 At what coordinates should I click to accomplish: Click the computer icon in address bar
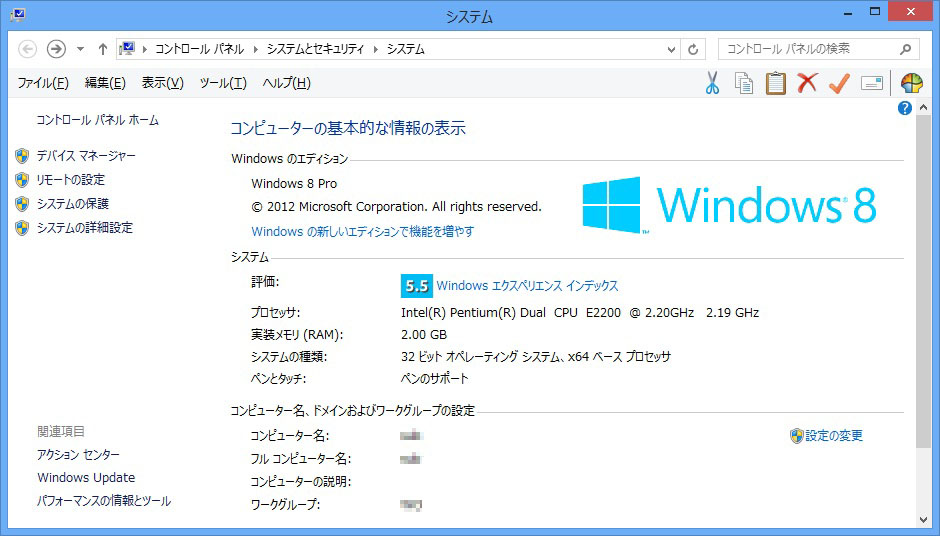(127, 49)
